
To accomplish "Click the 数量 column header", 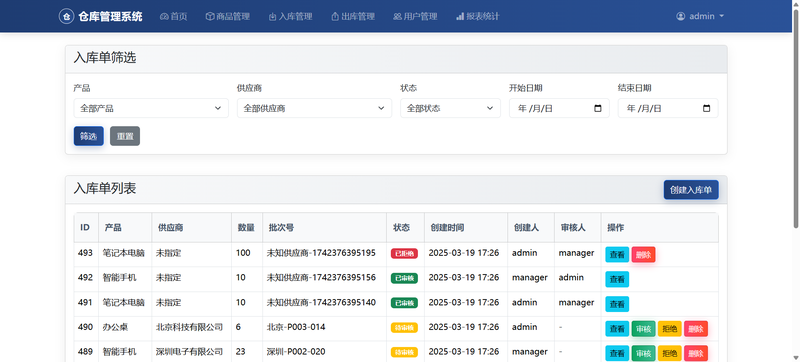I will [x=246, y=228].
